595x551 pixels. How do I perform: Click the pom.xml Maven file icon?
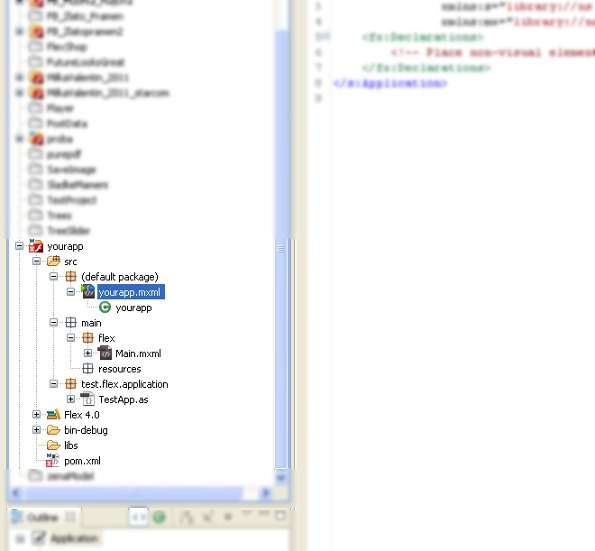(x=52, y=460)
